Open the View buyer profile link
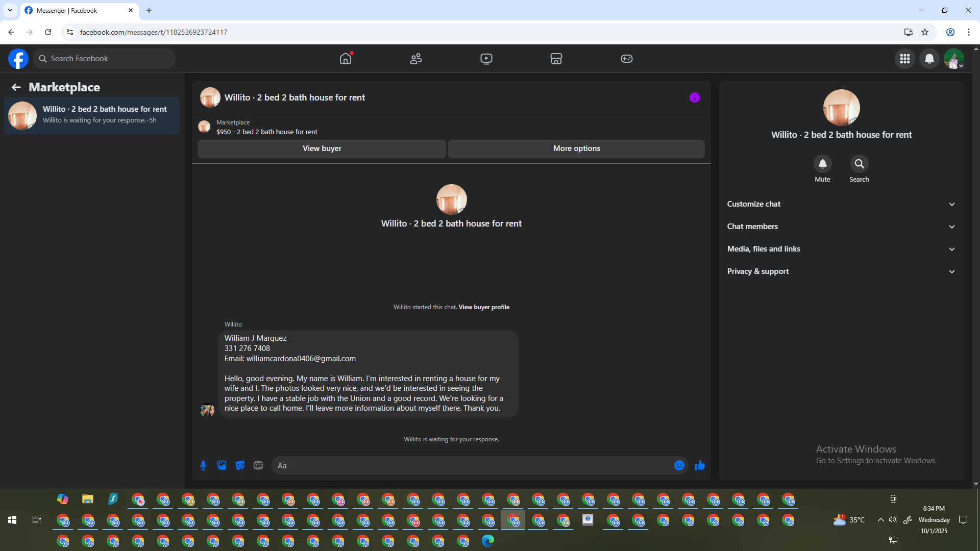The height and width of the screenshot is (551, 980). click(x=484, y=307)
